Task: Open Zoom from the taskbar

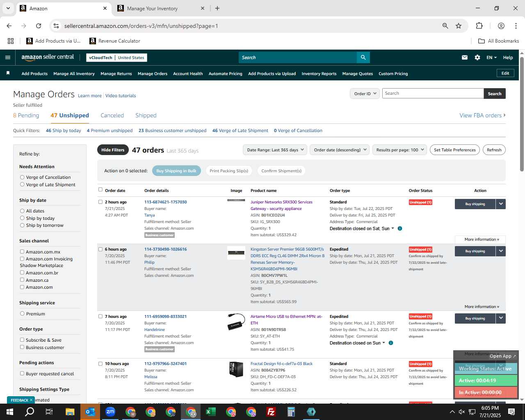Action: [110, 412]
